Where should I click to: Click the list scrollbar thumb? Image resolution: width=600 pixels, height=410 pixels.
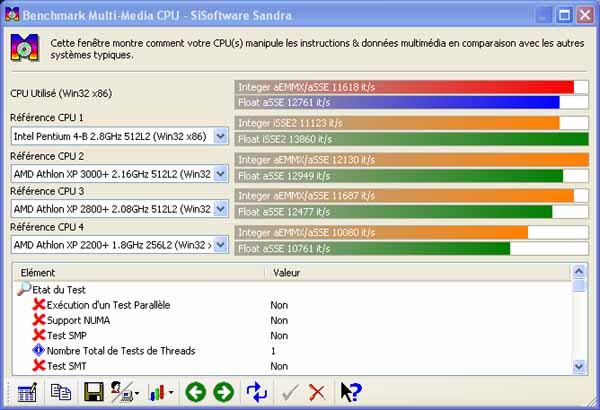click(x=579, y=285)
